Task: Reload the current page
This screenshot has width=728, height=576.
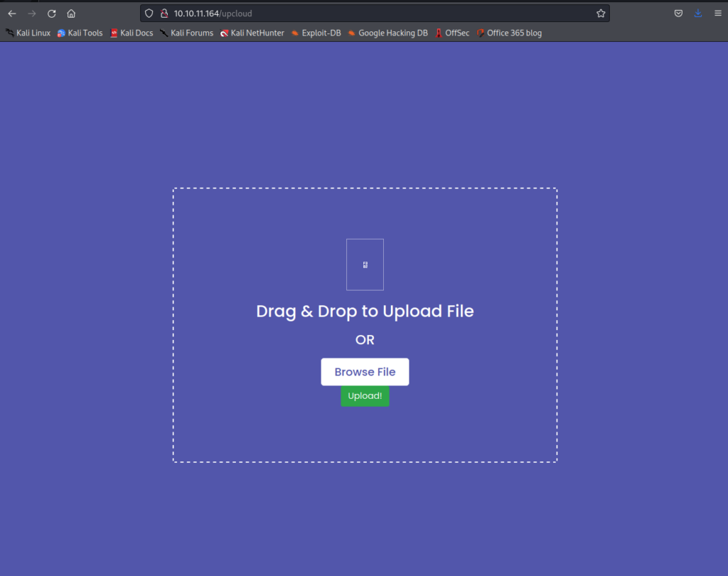Action: point(51,14)
